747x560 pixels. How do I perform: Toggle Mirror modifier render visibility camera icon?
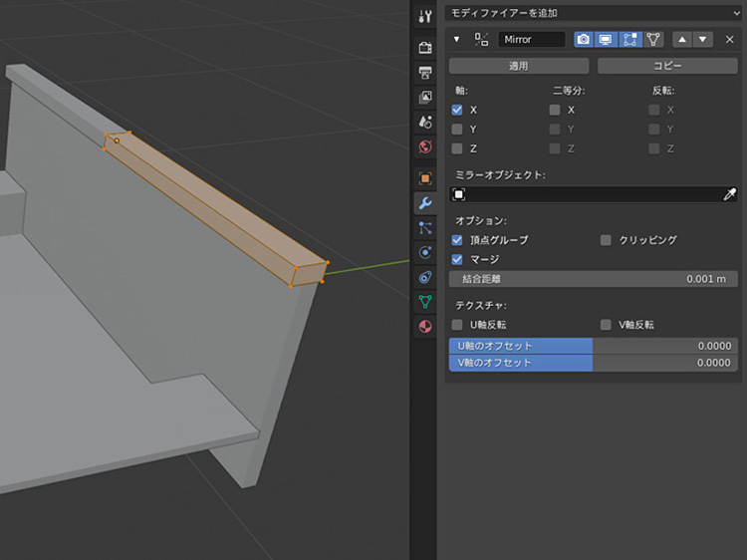(x=583, y=39)
